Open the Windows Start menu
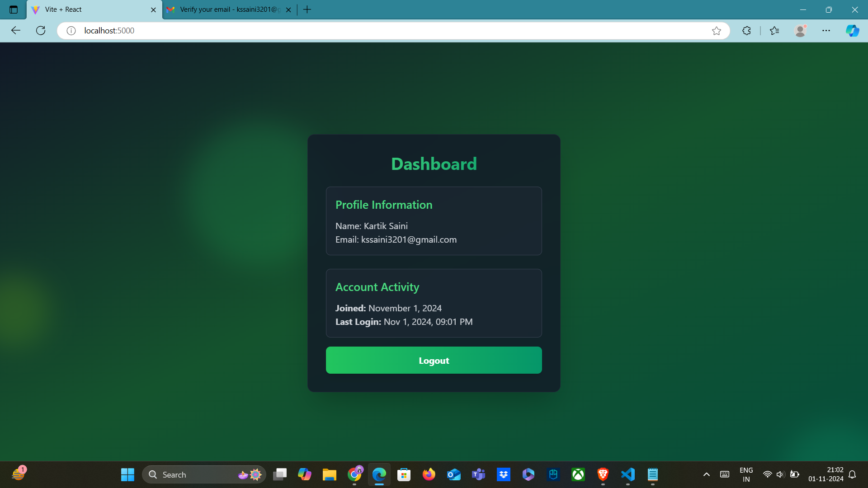The width and height of the screenshot is (868, 488). (127, 474)
